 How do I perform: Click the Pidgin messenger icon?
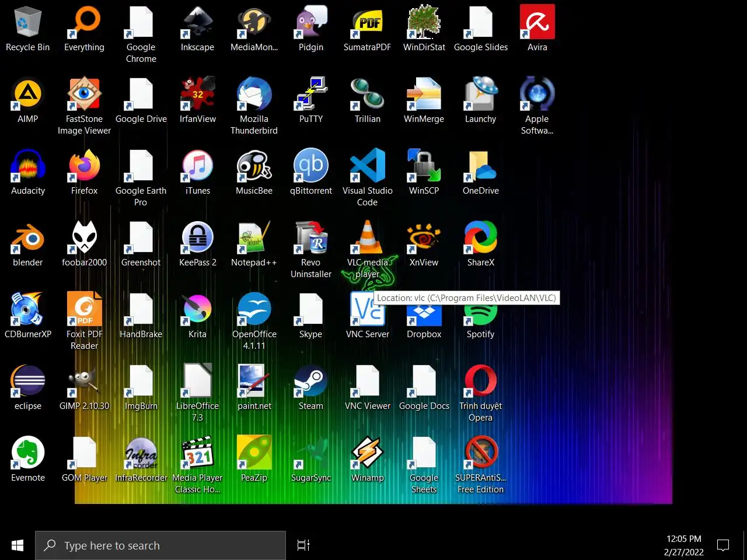310,22
